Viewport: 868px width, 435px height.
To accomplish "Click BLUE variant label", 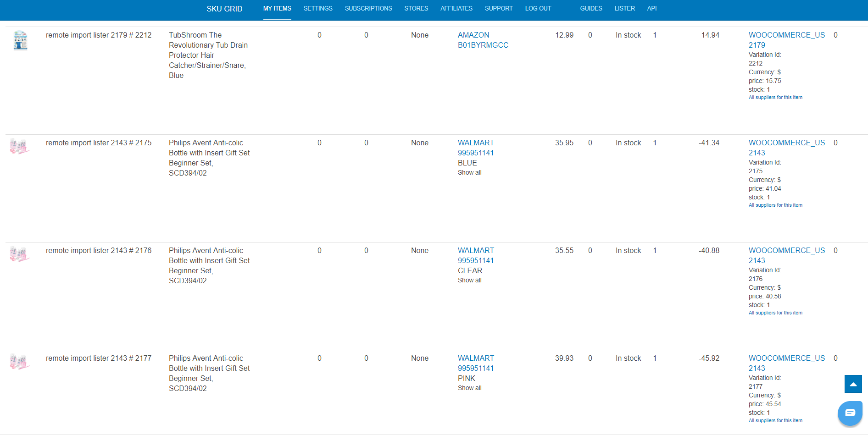I will click(467, 163).
